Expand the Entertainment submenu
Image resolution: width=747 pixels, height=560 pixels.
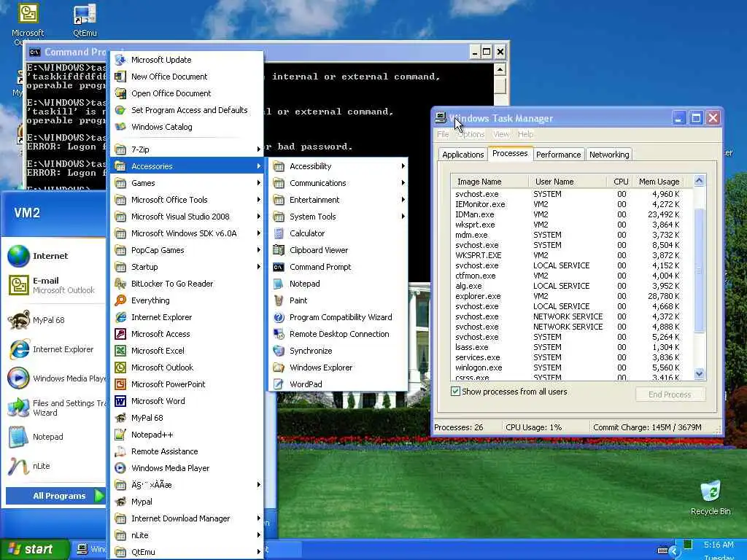338,200
